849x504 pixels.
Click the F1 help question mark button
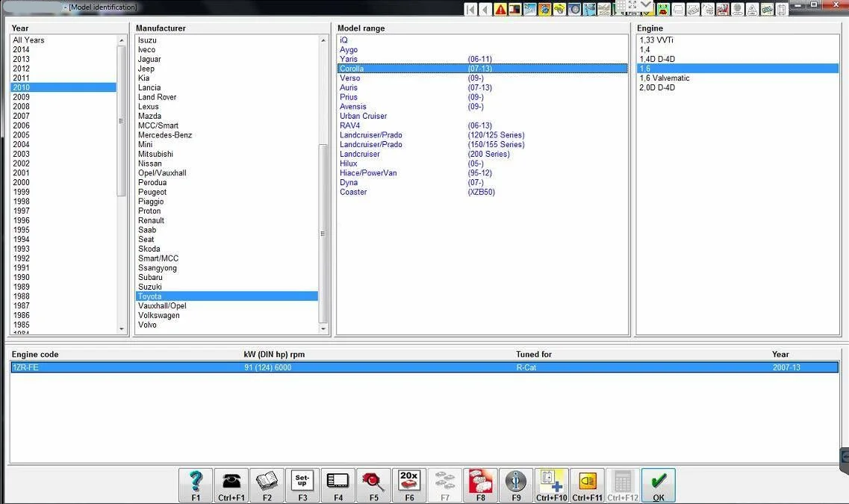click(196, 485)
